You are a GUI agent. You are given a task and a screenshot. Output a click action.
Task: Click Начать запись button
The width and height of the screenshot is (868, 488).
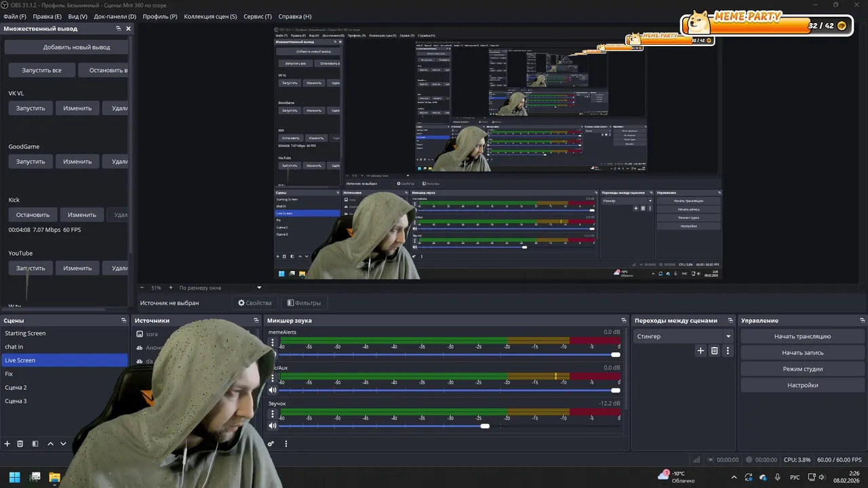tap(802, 352)
